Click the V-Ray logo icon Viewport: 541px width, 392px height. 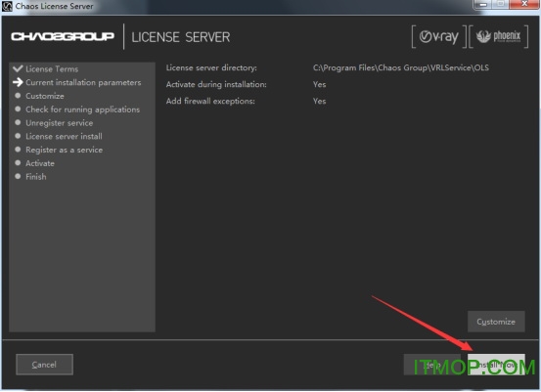point(439,36)
